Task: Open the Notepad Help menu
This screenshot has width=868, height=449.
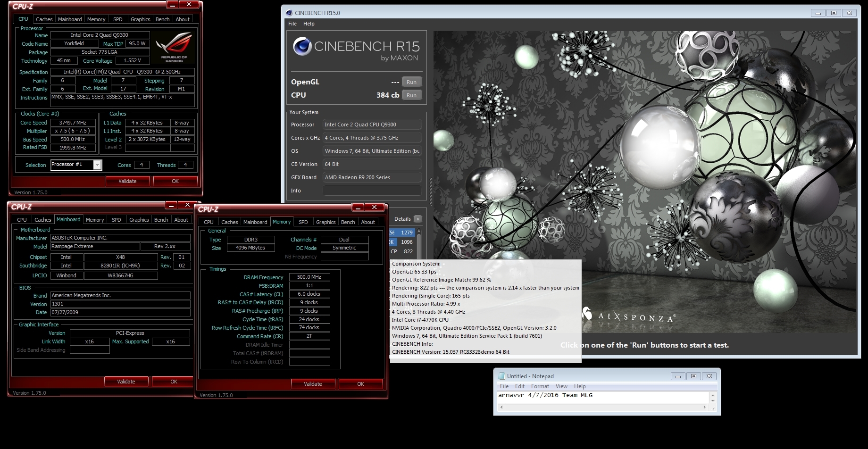Action: pyautogui.click(x=580, y=386)
